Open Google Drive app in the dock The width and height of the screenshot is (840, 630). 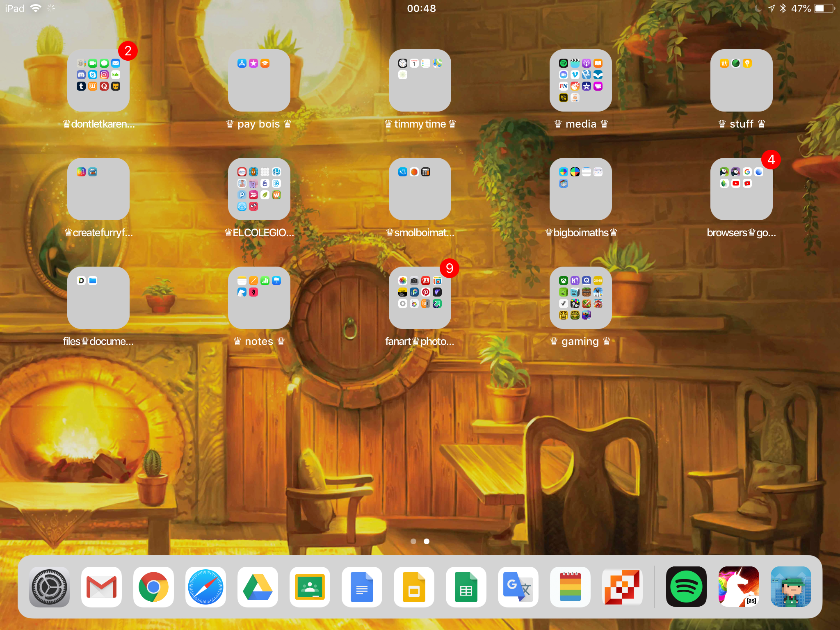[x=258, y=587]
